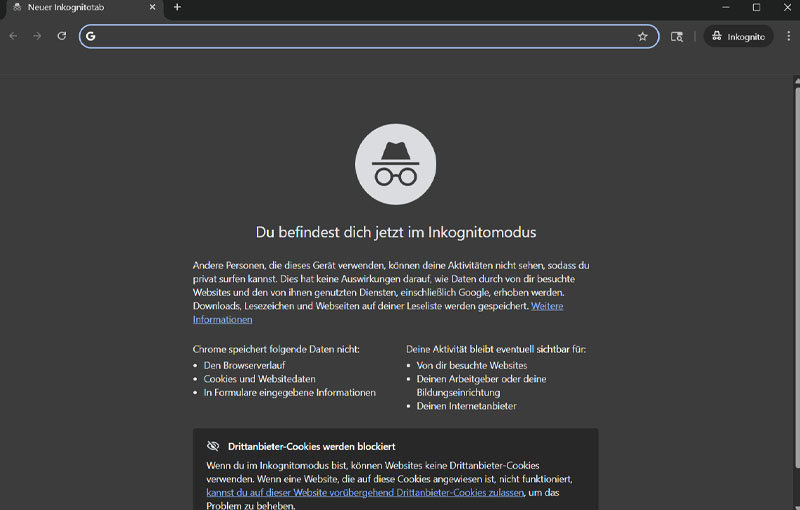800x510 pixels.
Task: Open a new tab with plus icon
Action: click(x=177, y=7)
